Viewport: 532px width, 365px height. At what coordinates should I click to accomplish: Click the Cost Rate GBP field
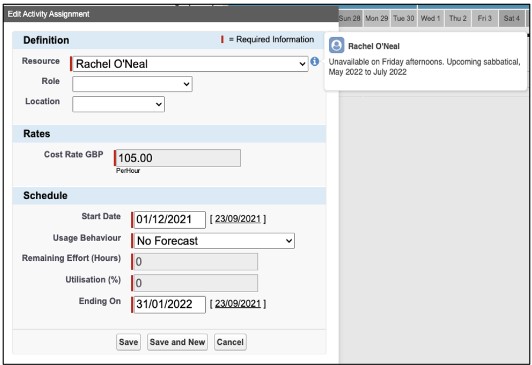coord(178,158)
